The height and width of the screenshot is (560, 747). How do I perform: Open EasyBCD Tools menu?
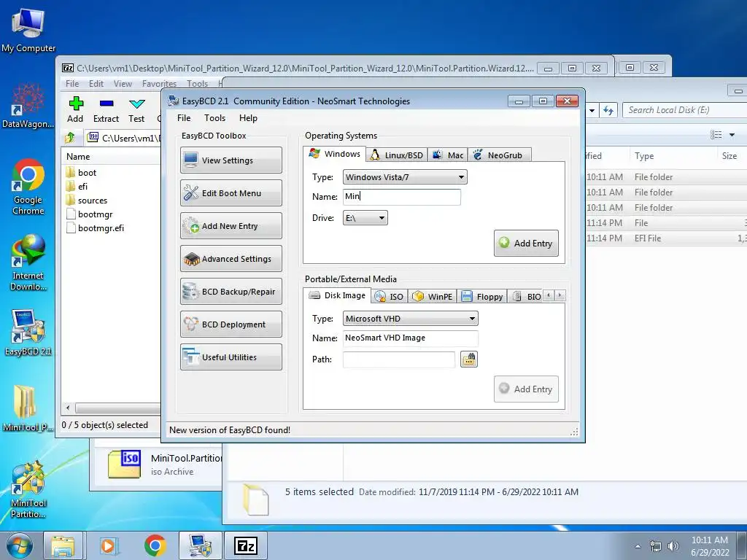[215, 118]
